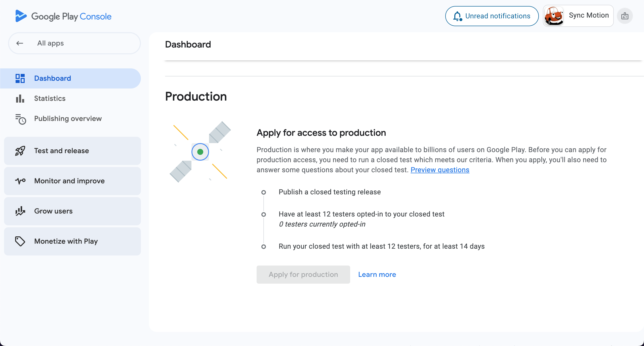Click the back arrow next to All apps
Viewport: 644px width, 346px height.
pos(20,43)
